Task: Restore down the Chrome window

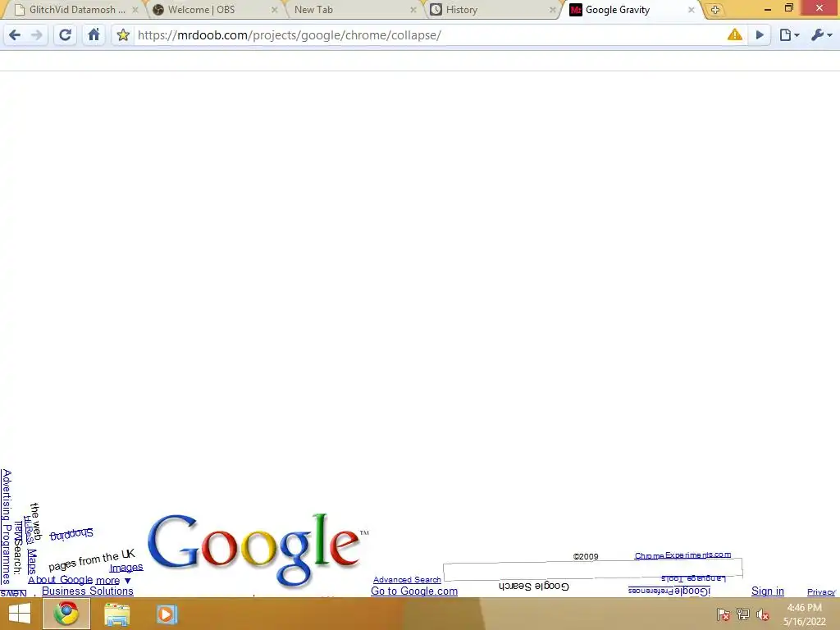Action: tap(788, 8)
